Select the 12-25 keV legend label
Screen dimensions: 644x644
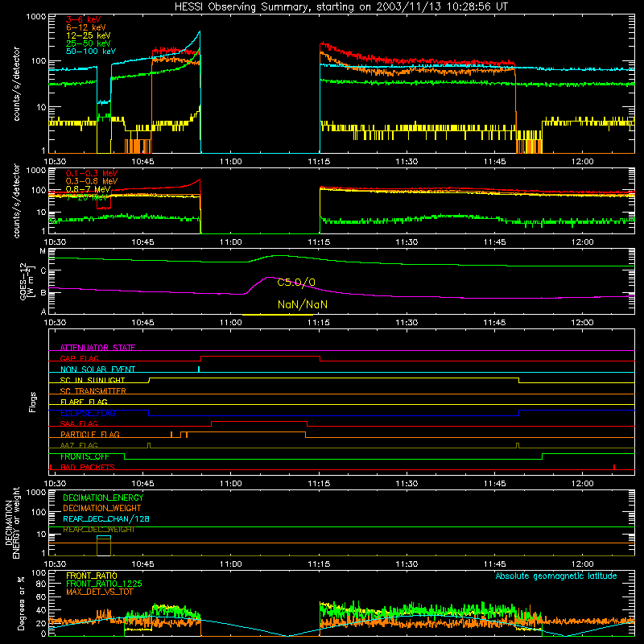(89, 35)
